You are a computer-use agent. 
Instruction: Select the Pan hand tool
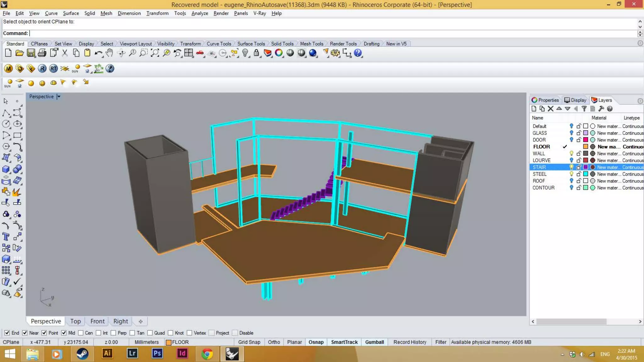click(x=109, y=53)
